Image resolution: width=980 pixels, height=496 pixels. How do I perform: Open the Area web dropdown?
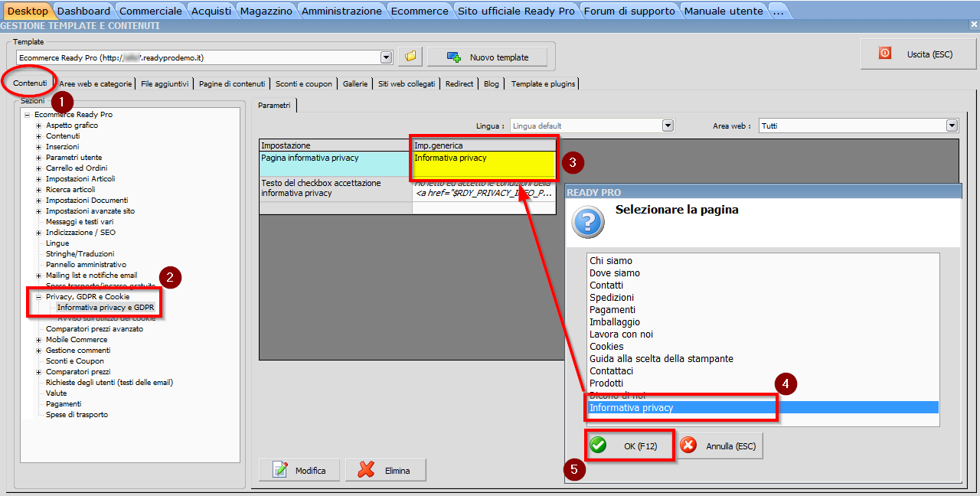pos(952,126)
